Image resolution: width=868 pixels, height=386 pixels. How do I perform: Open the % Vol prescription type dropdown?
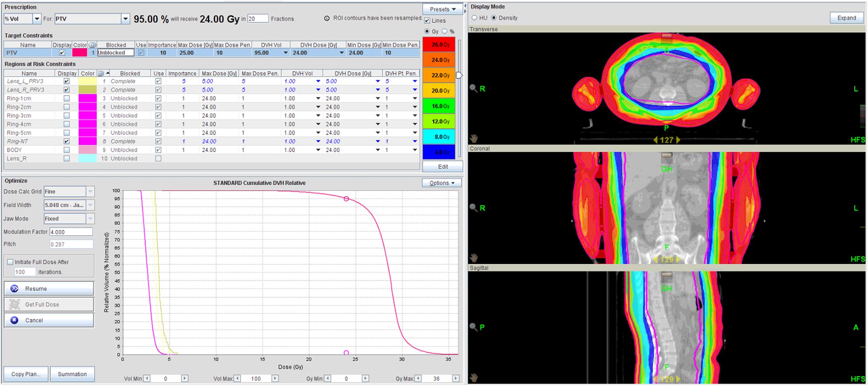point(37,19)
